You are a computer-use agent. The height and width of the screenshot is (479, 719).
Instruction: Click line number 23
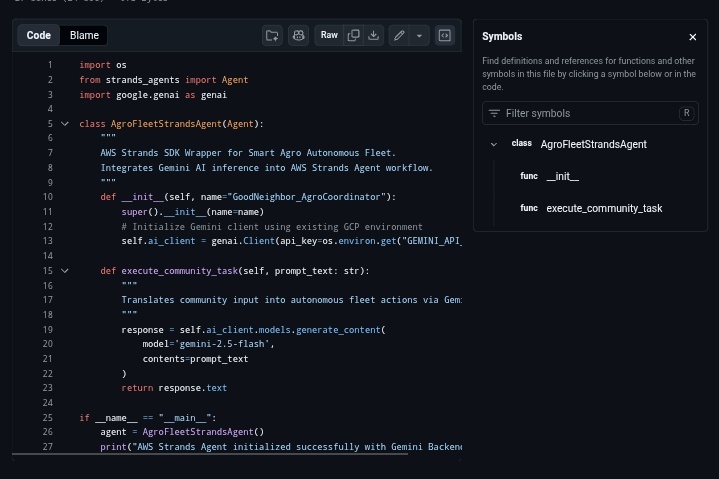click(x=48, y=388)
